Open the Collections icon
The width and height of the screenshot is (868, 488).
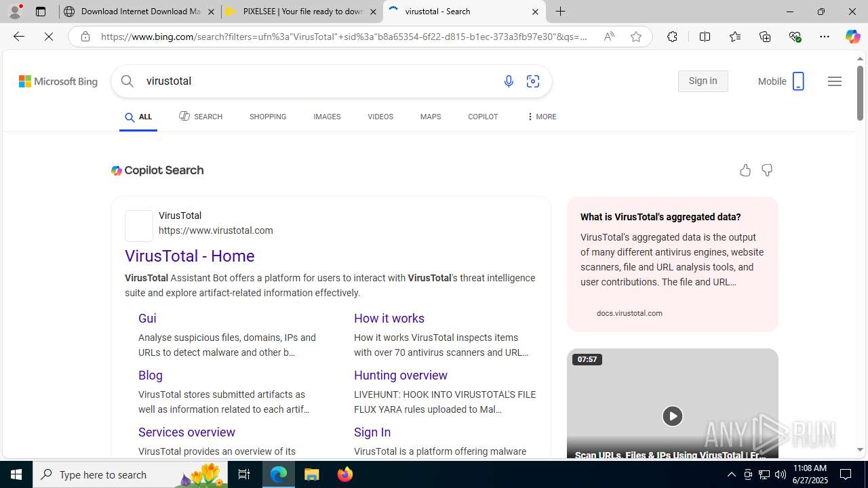tap(765, 37)
